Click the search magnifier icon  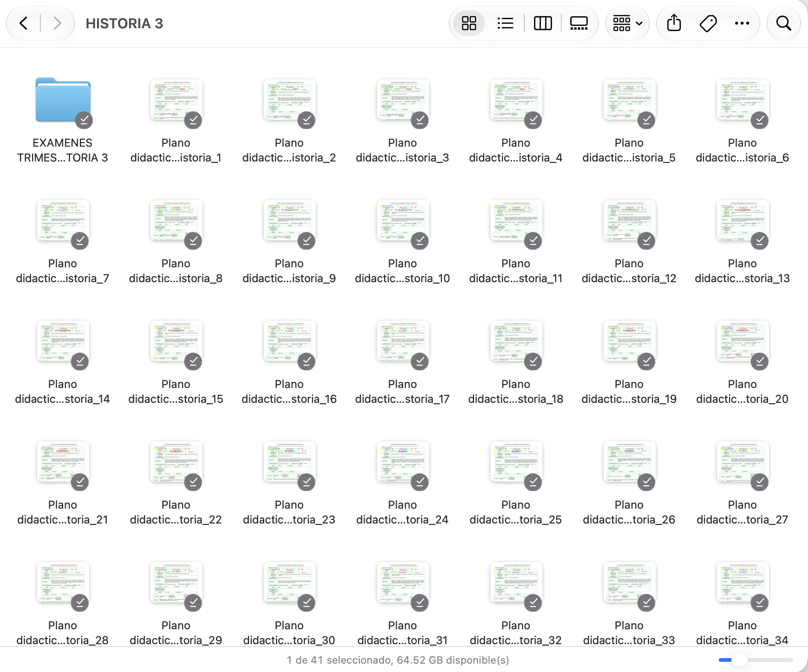click(x=784, y=23)
